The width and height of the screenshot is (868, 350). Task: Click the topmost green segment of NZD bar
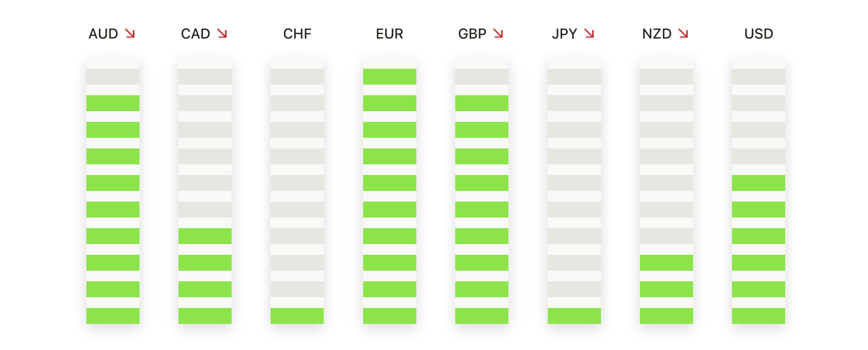tap(666, 263)
